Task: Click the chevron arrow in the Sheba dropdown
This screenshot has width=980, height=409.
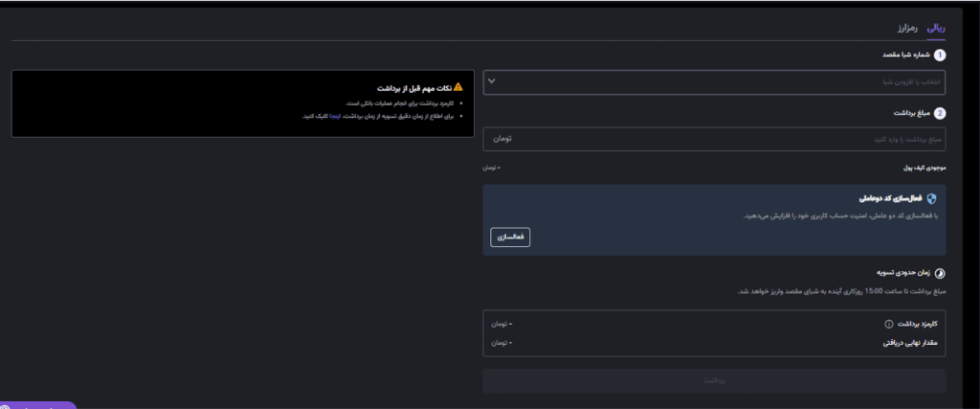Action: (x=491, y=81)
